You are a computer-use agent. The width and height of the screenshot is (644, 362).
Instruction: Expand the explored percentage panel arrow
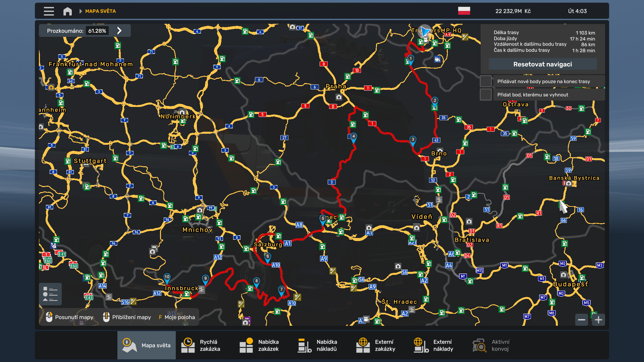pyautogui.click(x=119, y=31)
